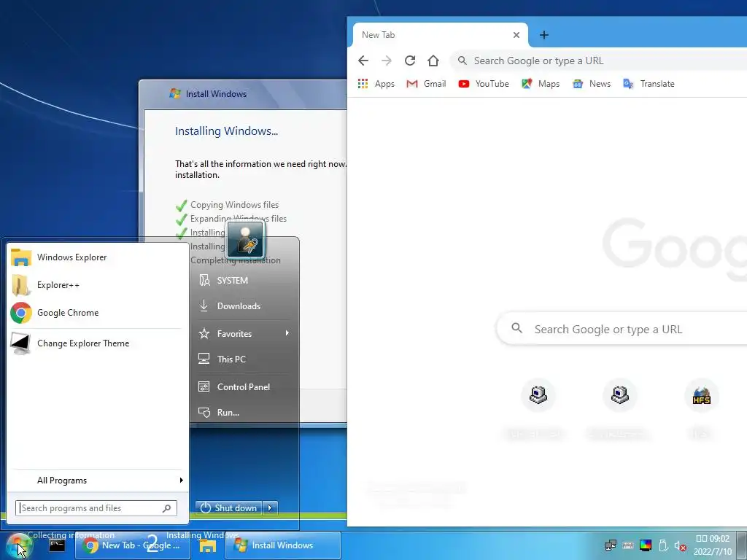Open Downloads from start menu
747x560 pixels.
pos(244,306)
